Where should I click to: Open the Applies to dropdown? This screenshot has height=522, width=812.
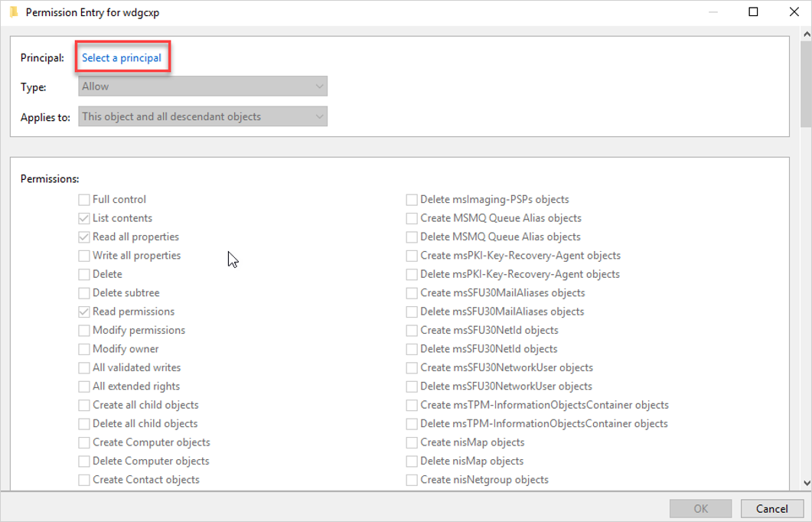pyautogui.click(x=202, y=116)
